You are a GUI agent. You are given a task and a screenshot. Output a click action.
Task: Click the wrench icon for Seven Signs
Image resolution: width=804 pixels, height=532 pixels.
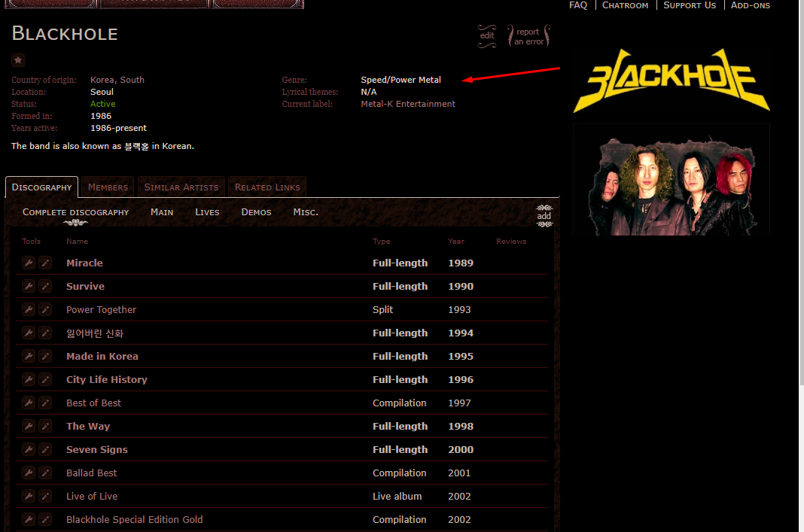point(29,449)
